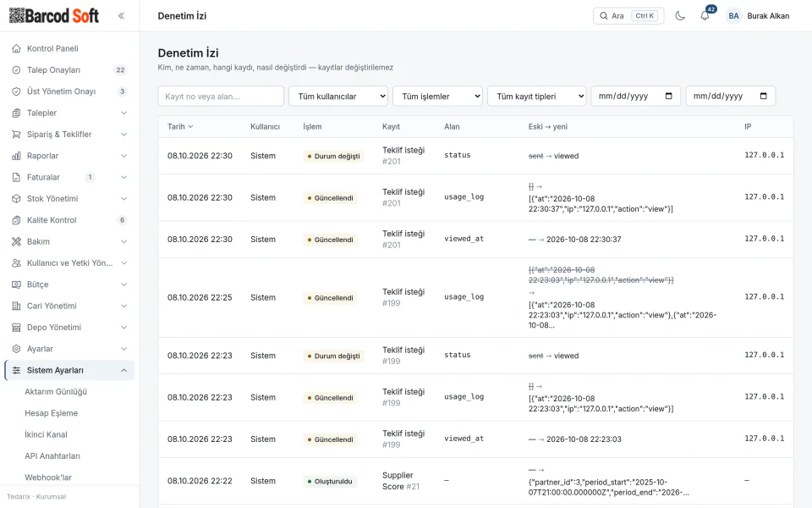
Task: Sort the table by Tarih column
Action: (x=179, y=126)
